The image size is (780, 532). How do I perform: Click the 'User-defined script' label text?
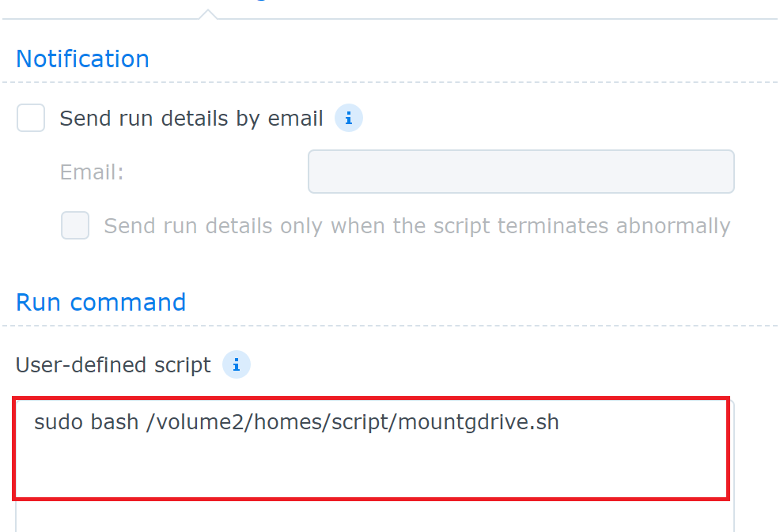(x=113, y=365)
